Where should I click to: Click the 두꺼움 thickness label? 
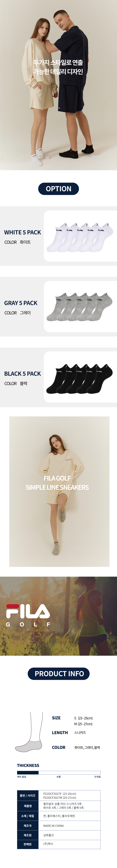click(x=97, y=777)
